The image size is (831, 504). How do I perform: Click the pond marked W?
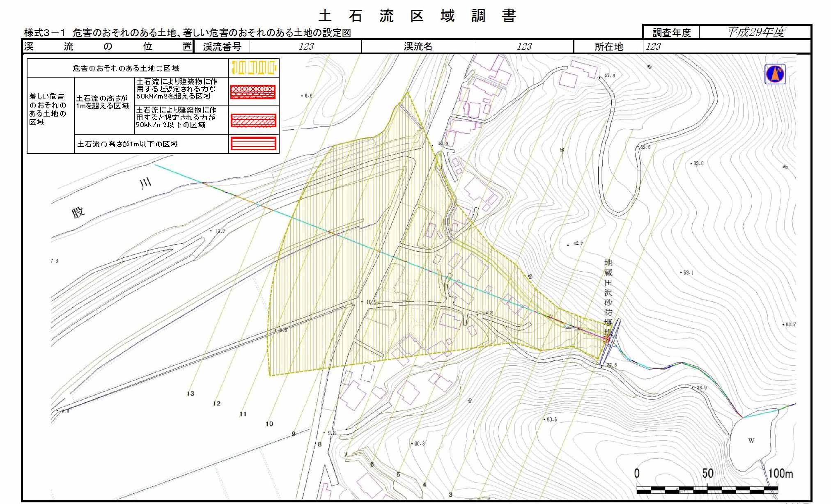751,441
